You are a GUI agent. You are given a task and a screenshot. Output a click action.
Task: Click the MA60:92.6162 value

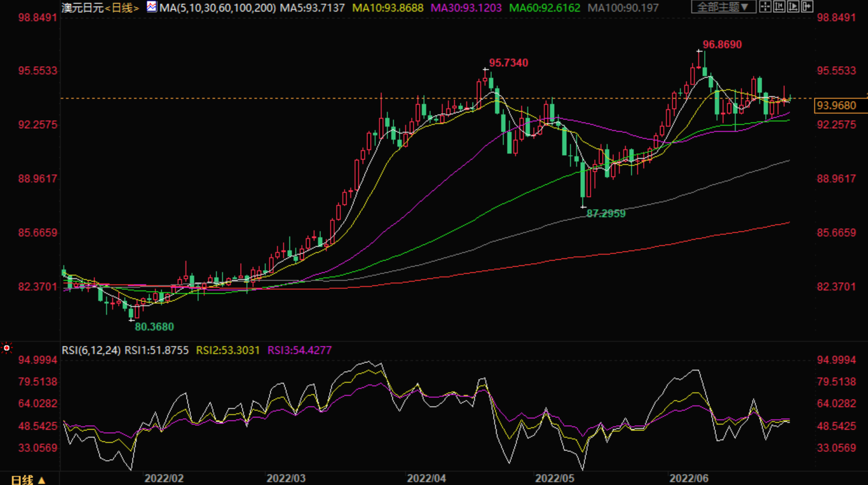tap(545, 8)
